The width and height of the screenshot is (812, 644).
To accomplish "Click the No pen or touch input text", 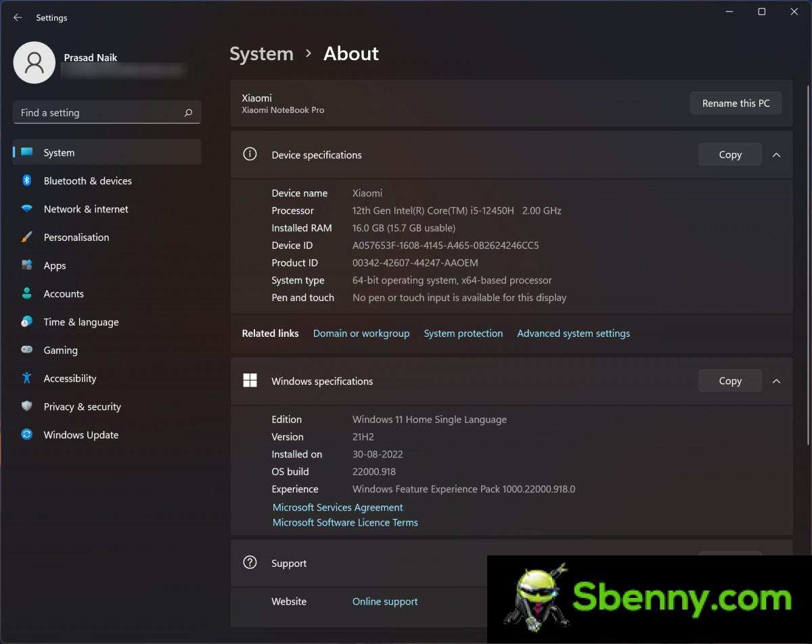I will pyautogui.click(x=459, y=298).
